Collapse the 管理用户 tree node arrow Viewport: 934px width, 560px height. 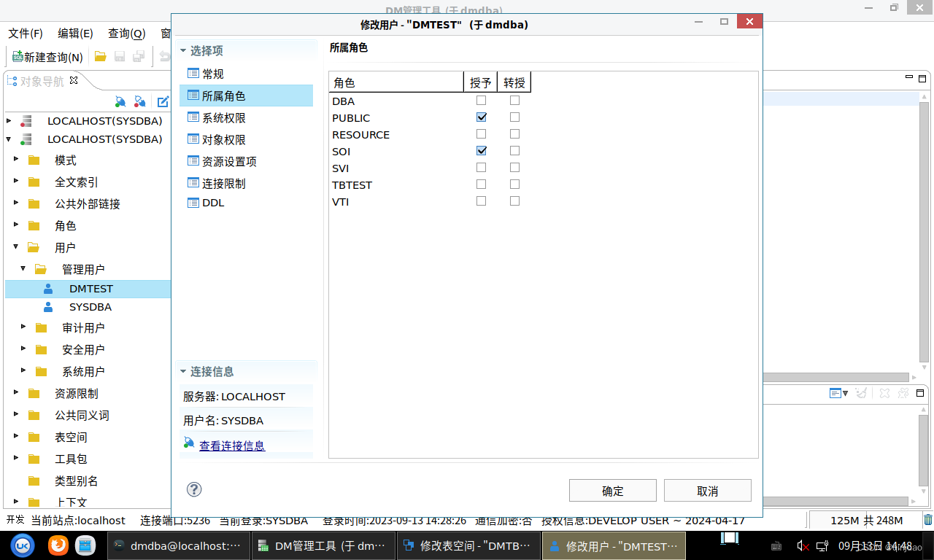click(23, 269)
